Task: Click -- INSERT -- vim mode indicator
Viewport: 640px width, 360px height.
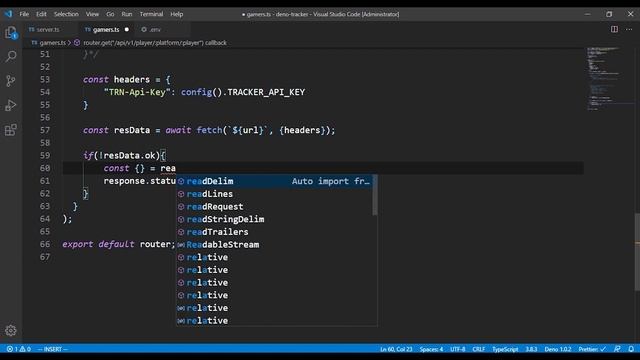Action: coord(53,349)
